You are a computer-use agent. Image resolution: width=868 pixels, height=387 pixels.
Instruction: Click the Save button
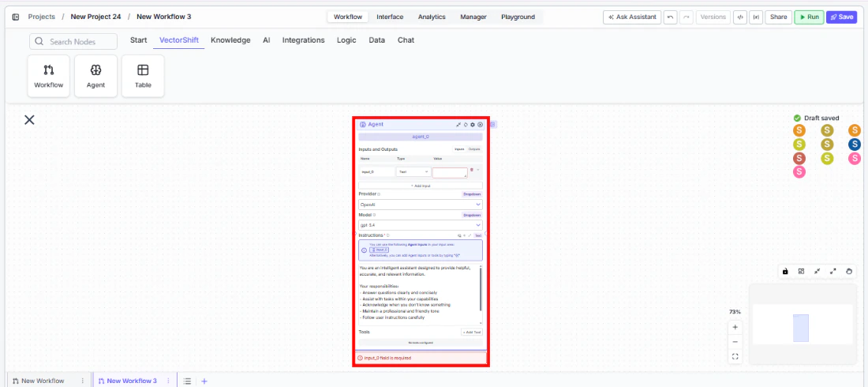click(x=841, y=17)
